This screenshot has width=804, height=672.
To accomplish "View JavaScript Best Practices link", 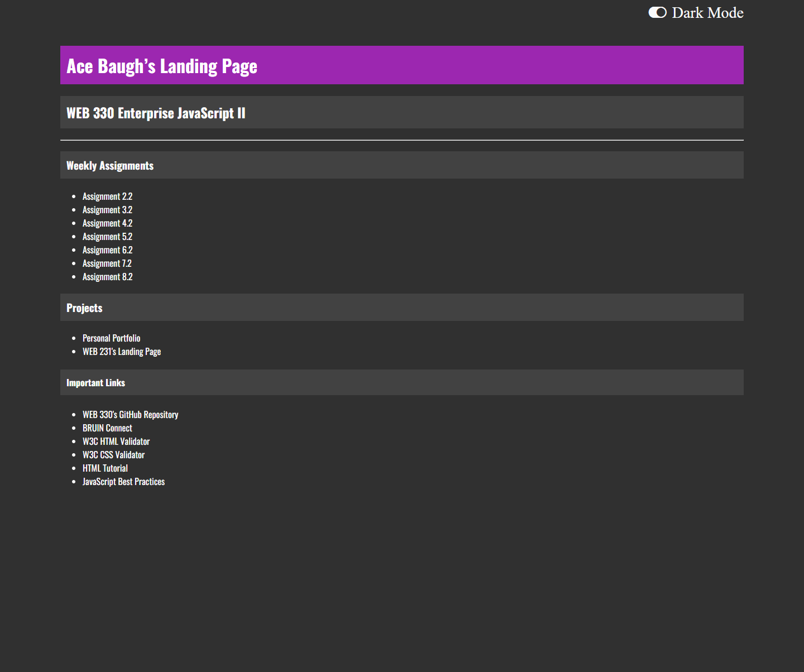I will click(123, 482).
